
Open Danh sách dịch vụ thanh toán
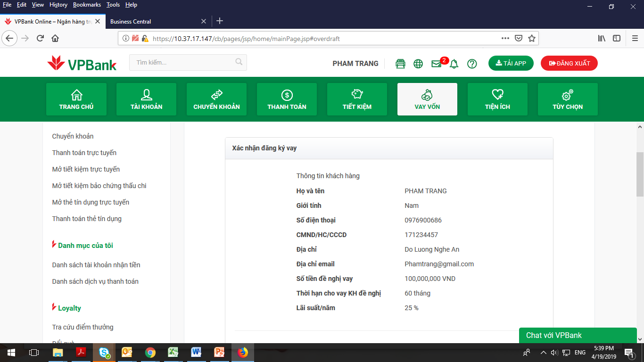pos(95,281)
